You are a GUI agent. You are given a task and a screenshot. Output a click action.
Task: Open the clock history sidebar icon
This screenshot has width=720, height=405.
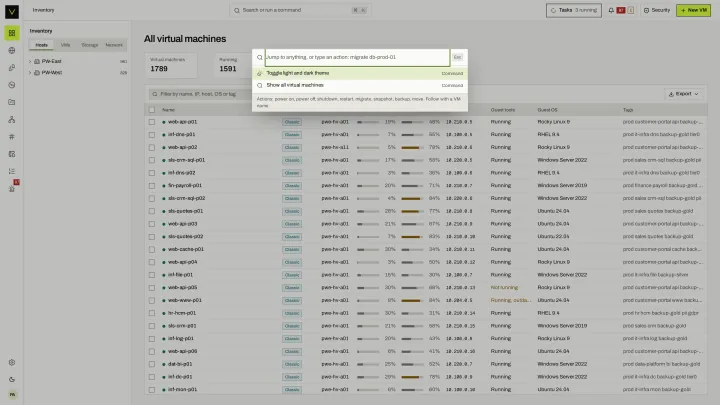point(12,85)
